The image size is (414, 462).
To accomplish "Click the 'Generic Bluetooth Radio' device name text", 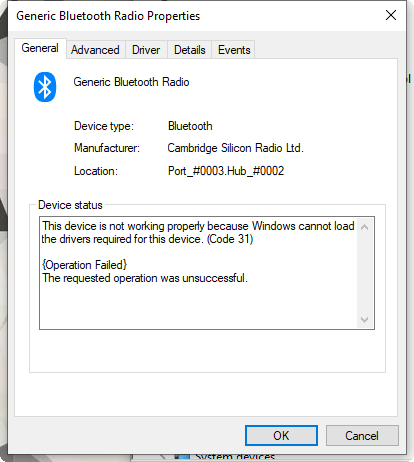I will pos(131,82).
